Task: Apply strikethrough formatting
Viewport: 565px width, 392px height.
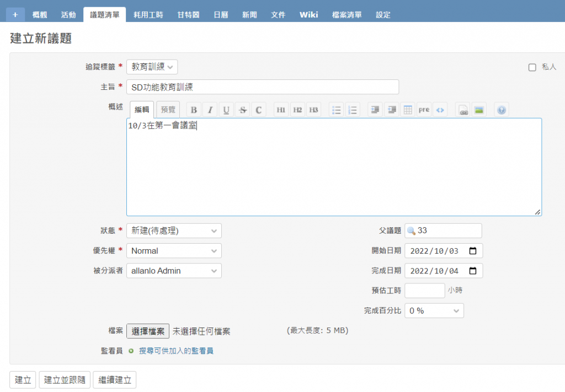Action: (x=243, y=110)
